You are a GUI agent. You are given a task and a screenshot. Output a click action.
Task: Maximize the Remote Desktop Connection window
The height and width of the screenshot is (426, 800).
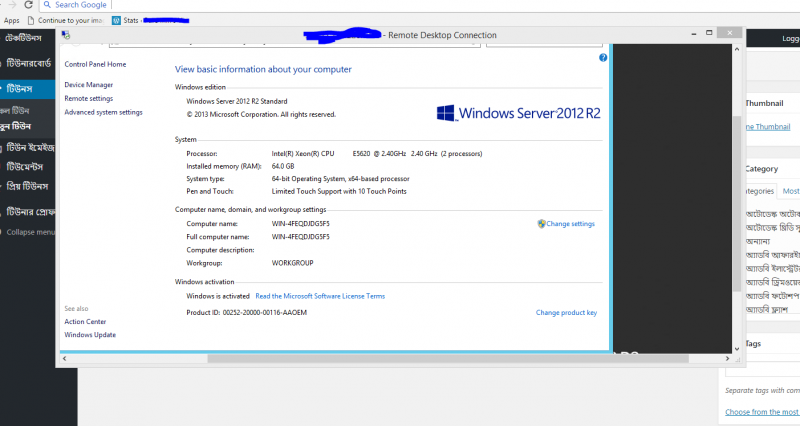tap(709, 33)
